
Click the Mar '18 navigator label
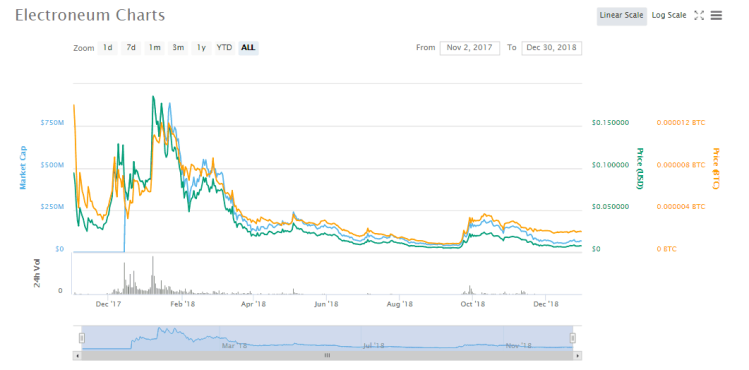234,346
